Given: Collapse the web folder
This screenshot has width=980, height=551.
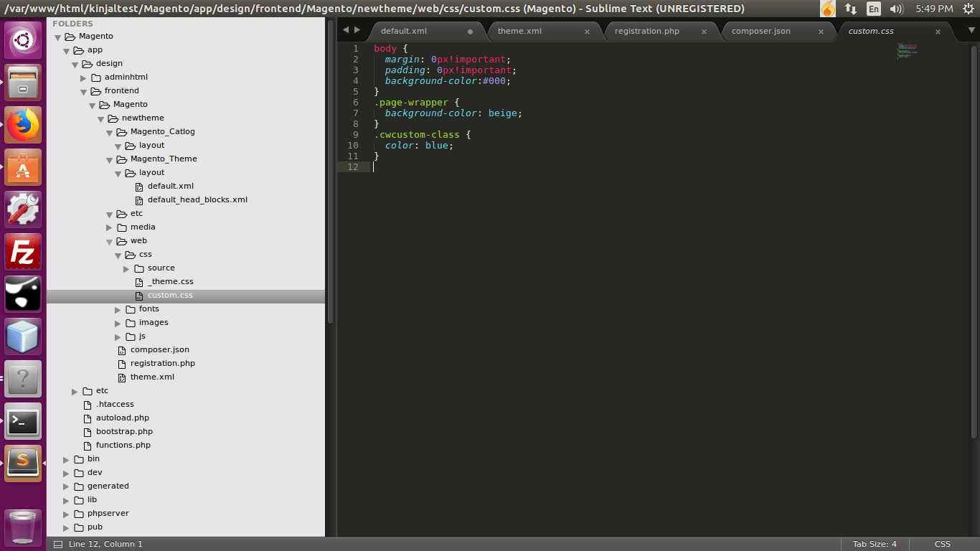Looking at the screenshot, I should pos(110,241).
